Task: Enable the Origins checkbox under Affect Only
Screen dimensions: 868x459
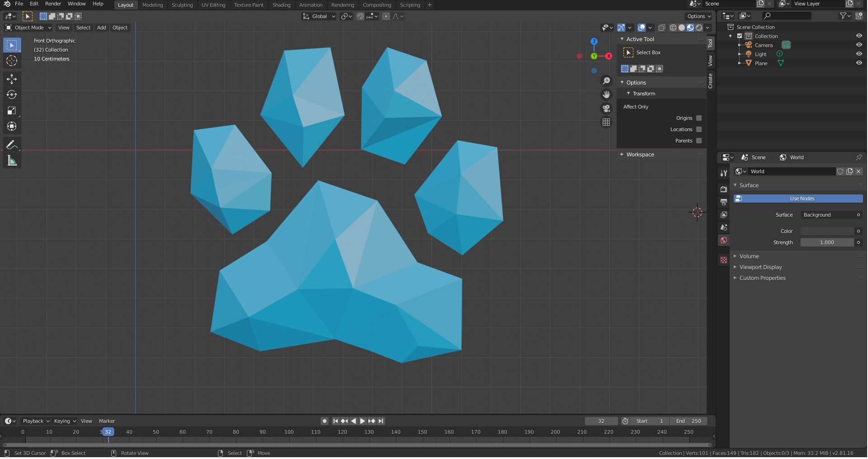Action: (699, 118)
